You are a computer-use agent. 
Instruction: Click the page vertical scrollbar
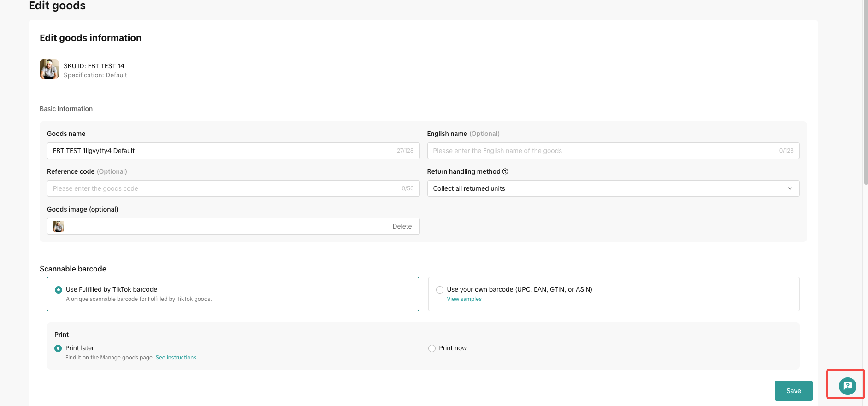coord(865,92)
